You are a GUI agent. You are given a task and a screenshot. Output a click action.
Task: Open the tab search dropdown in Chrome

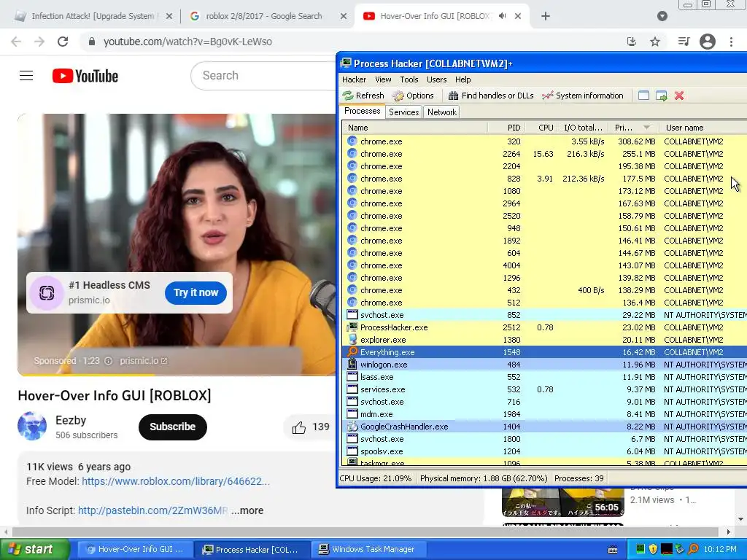[662, 16]
